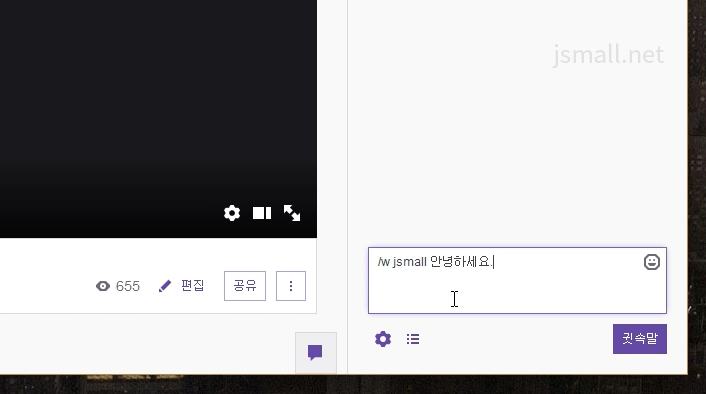Open the three-dot more options menu
The image size is (706, 394).
(291, 285)
